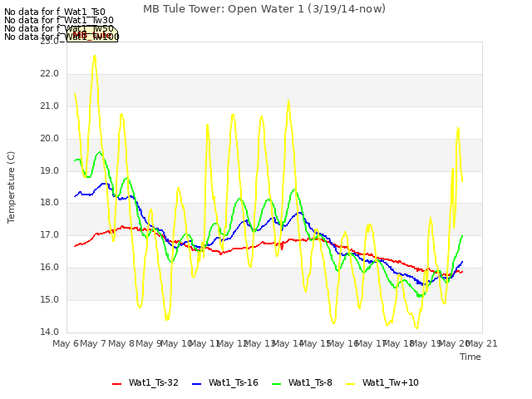532x399 pixels.
Task: Click the 15.0 y-axis tick label
Action: 49,299
